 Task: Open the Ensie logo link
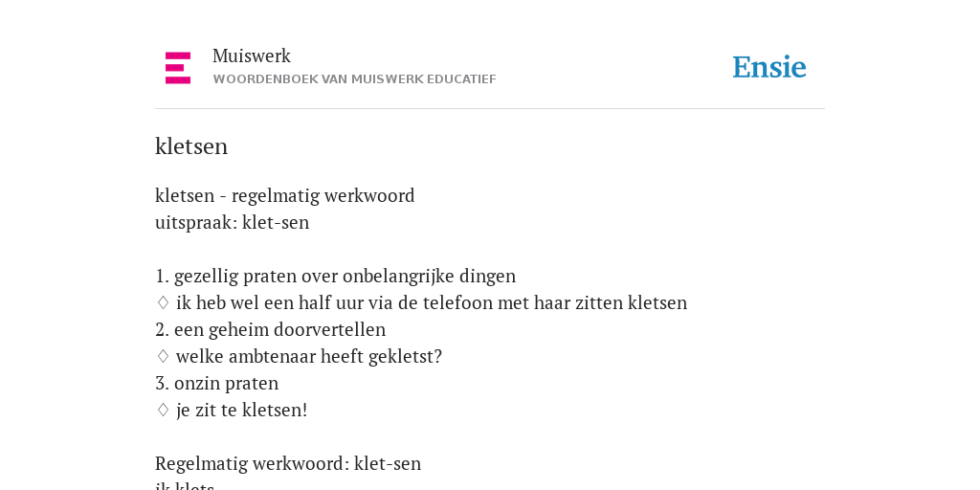tap(769, 67)
